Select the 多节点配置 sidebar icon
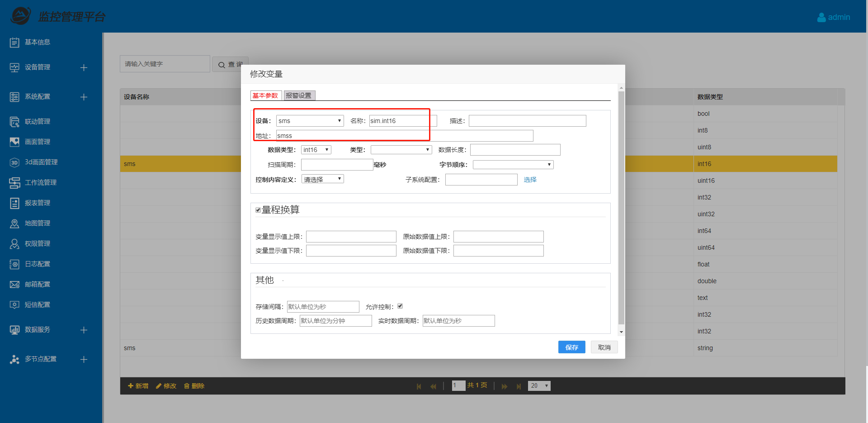Image resolution: width=868 pixels, height=423 pixels. pos(14,359)
